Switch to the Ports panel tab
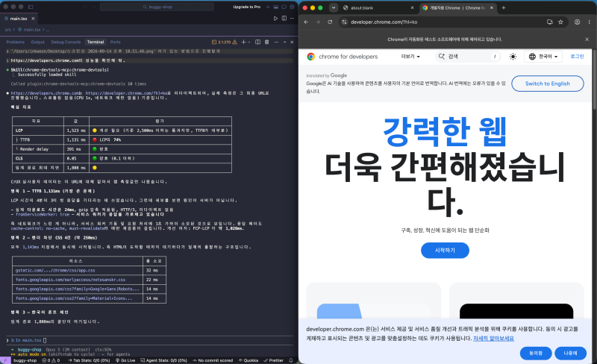This screenshot has height=364, width=597. click(116, 43)
